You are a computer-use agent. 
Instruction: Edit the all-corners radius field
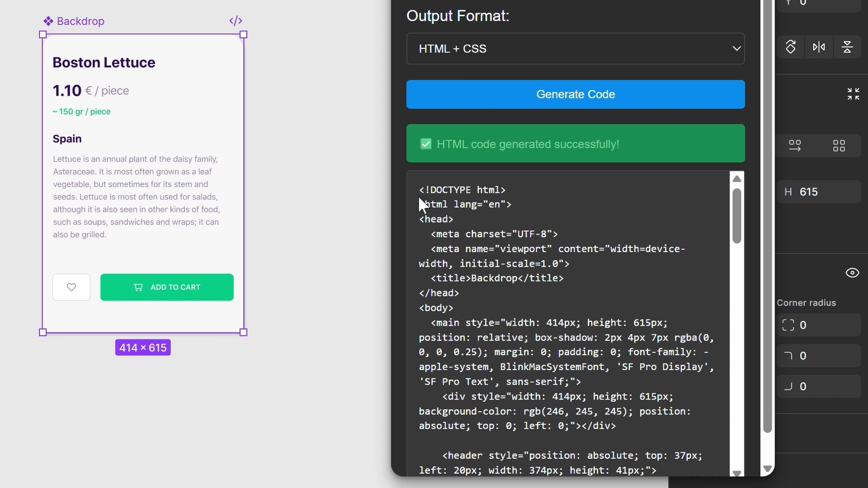(x=819, y=325)
